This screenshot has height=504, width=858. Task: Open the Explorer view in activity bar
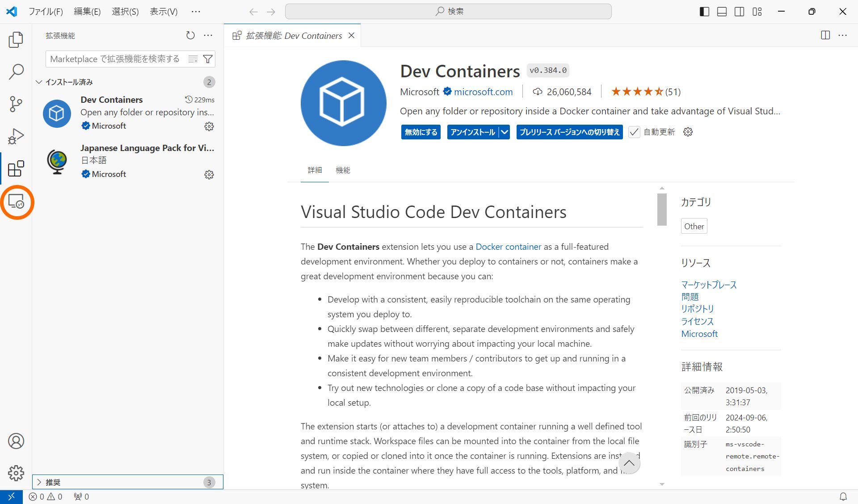click(16, 40)
